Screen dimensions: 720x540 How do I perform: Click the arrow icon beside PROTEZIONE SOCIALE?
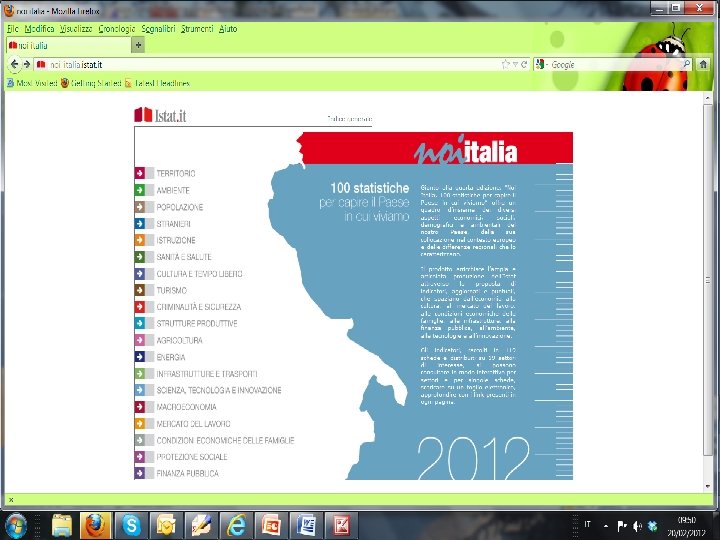(140, 457)
